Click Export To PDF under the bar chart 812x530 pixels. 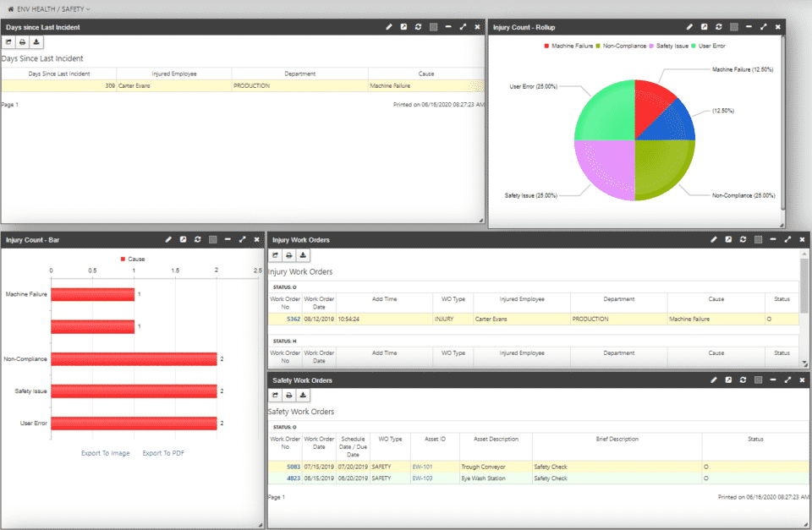(x=165, y=453)
